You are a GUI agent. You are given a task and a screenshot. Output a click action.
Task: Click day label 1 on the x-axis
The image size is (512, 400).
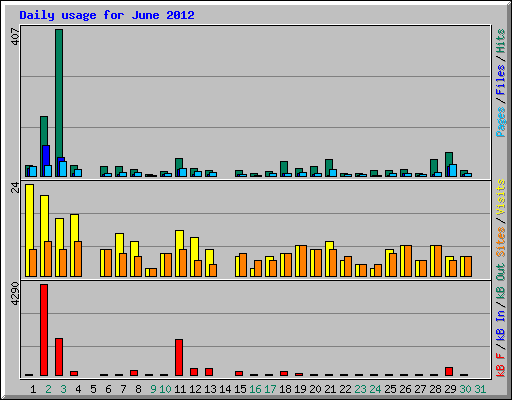point(33,389)
